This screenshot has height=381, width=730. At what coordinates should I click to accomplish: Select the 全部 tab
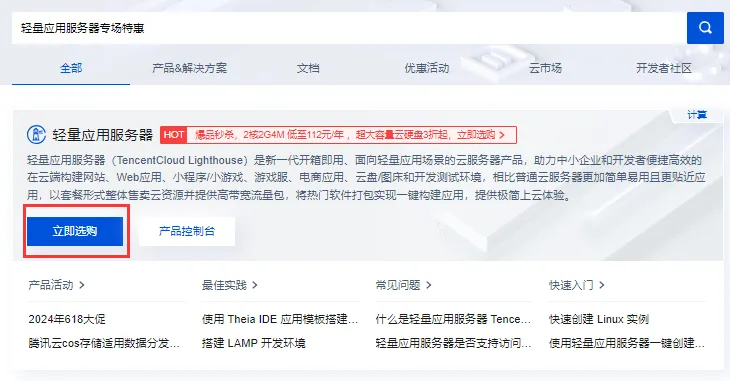[71, 68]
